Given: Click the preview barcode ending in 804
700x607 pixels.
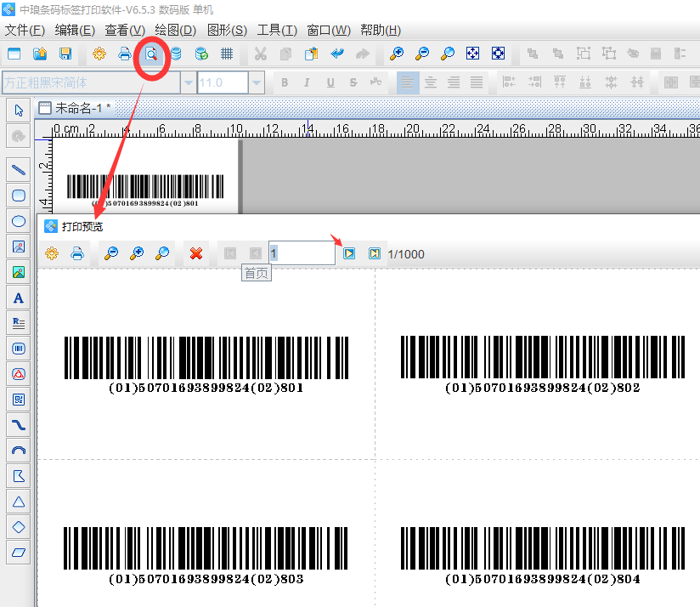Looking at the screenshot, I should [x=543, y=556].
